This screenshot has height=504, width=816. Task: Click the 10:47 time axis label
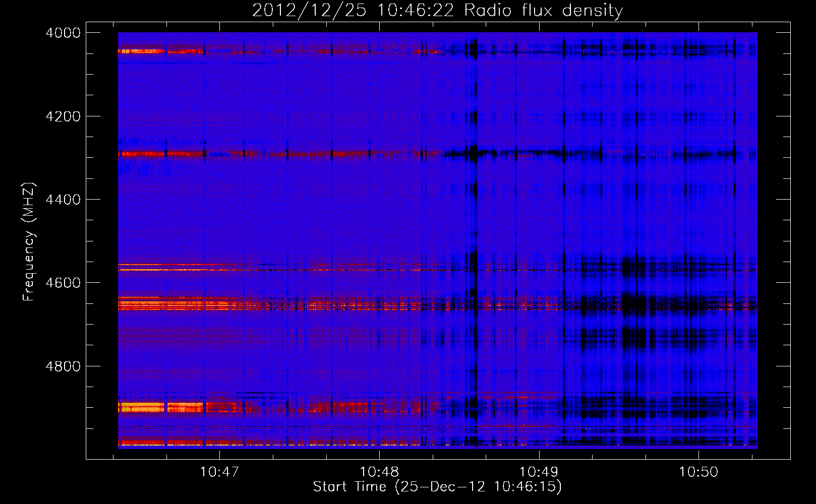(219, 472)
